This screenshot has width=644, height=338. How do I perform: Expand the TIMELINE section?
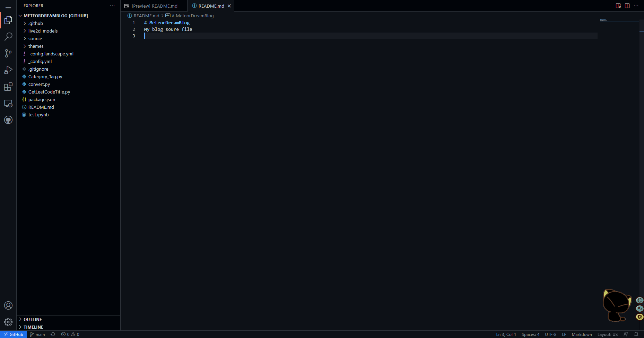(x=33, y=327)
